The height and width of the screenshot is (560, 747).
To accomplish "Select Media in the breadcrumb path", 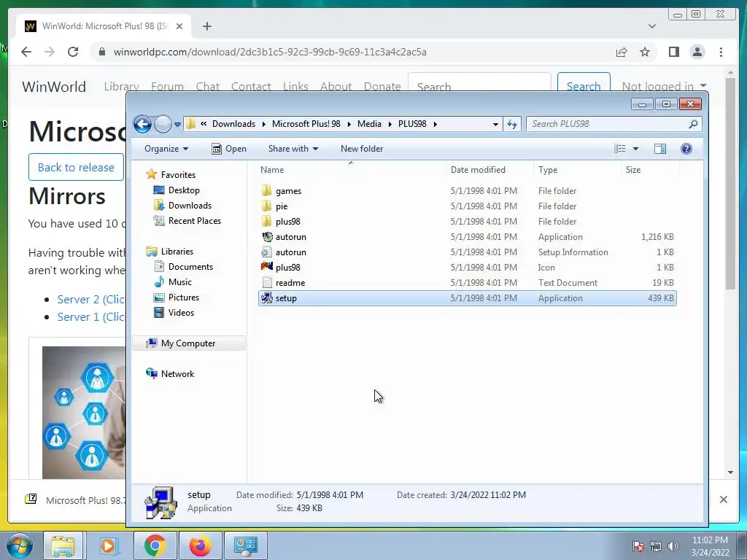I will (x=369, y=124).
